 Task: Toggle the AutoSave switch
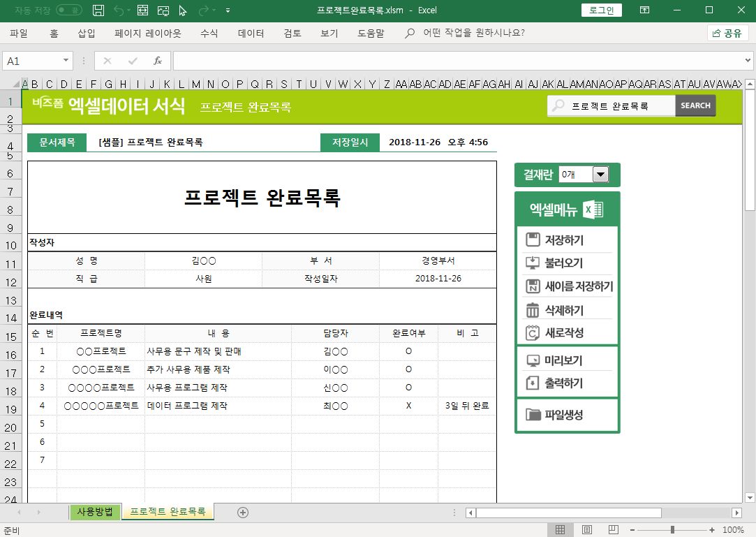coord(69,10)
